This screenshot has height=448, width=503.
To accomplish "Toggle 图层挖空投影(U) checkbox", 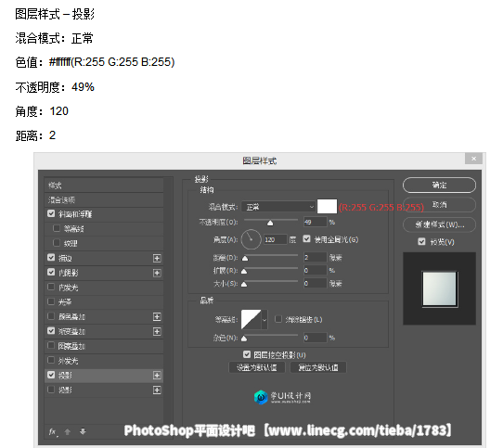I will 246,354.
